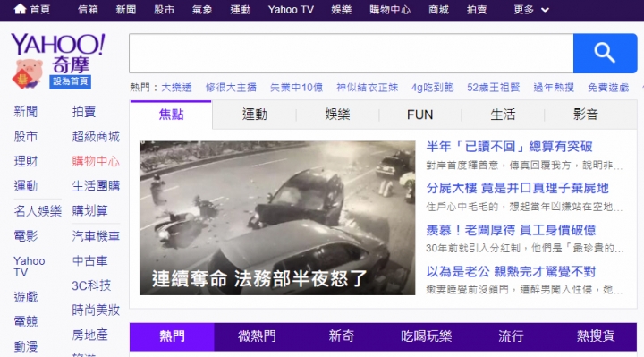
Task: Open 購划算 in left sidebar
Action: click(89, 211)
